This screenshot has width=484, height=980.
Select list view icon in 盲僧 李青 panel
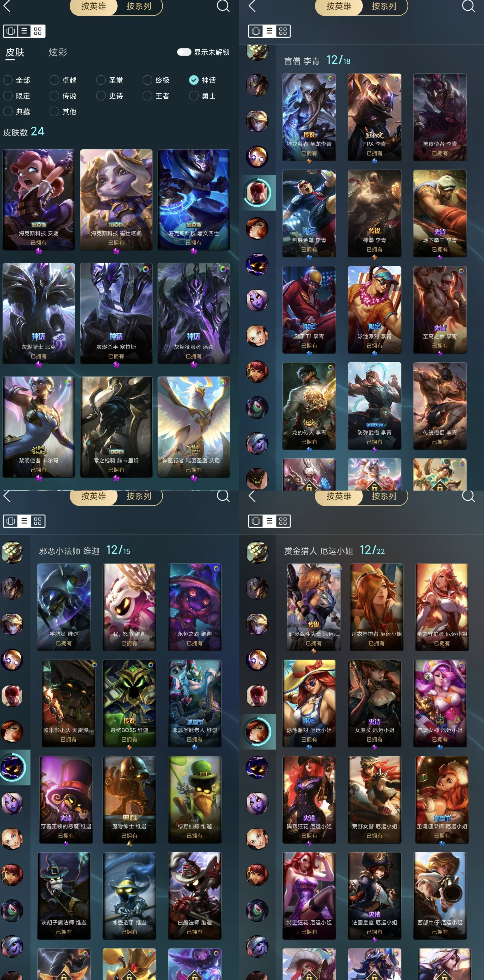pos(269,31)
